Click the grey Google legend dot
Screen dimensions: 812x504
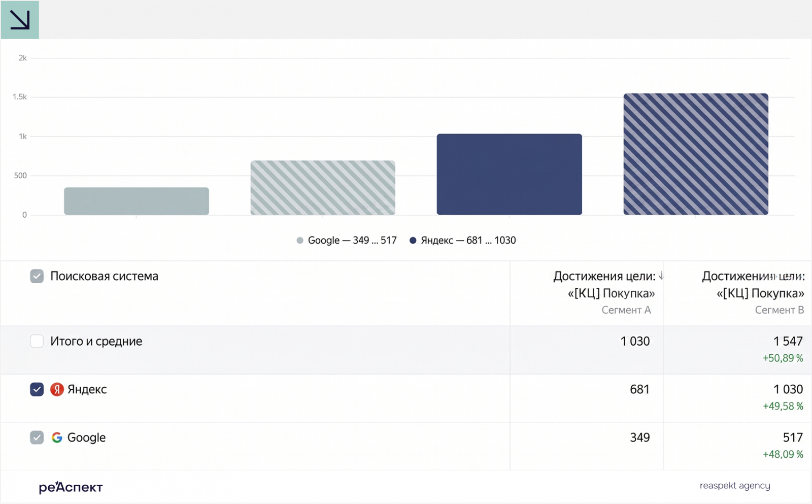coord(300,241)
